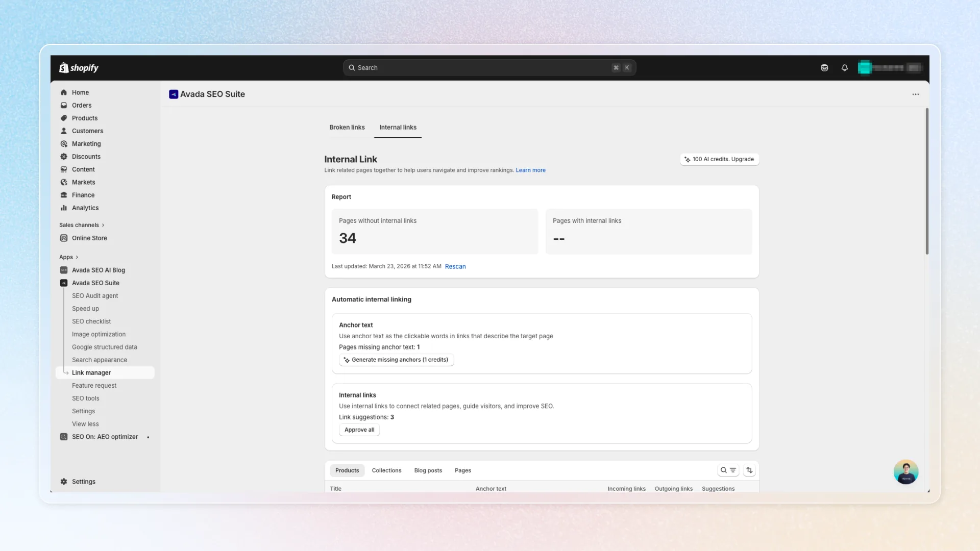Open the three-dot more actions menu
Image resolution: width=980 pixels, height=551 pixels.
[916, 94]
